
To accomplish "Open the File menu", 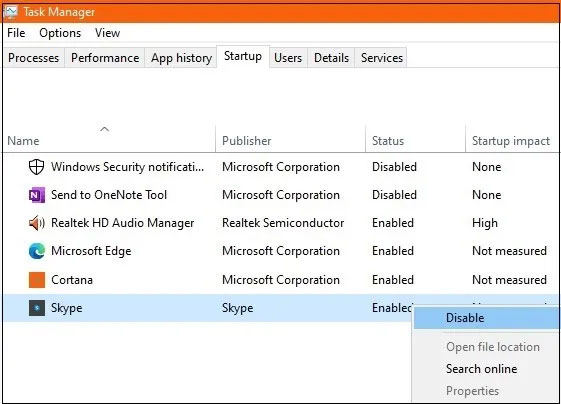I will coord(16,33).
